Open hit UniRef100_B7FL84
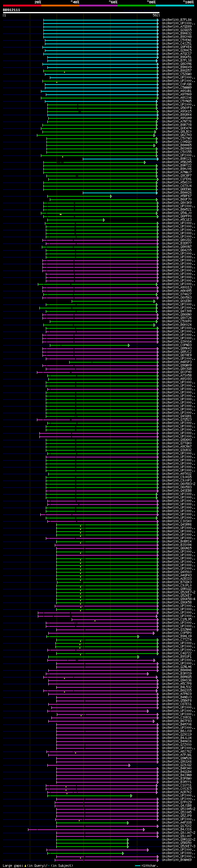197x868 pixels. (176, 20)
